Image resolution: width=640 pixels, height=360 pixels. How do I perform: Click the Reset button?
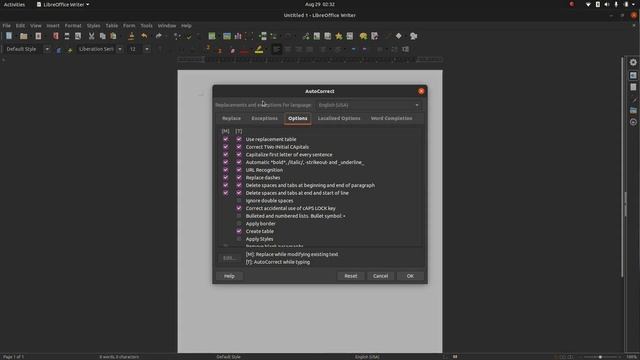pyautogui.click(x=351, y=276)
